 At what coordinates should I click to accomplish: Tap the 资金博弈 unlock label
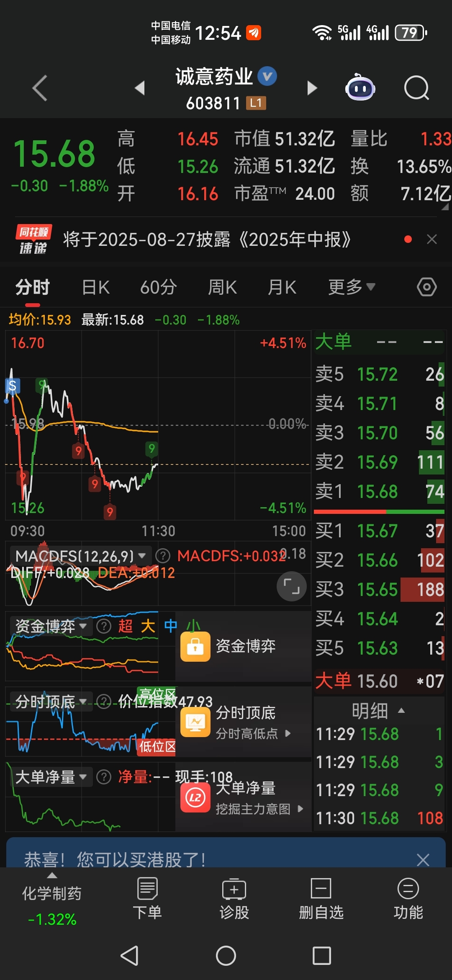point(245,646)
